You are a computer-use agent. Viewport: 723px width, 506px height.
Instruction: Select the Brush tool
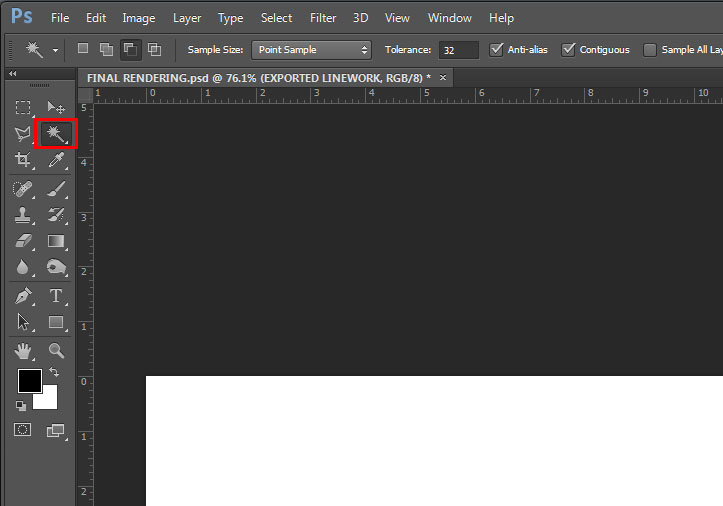(56, 189)
